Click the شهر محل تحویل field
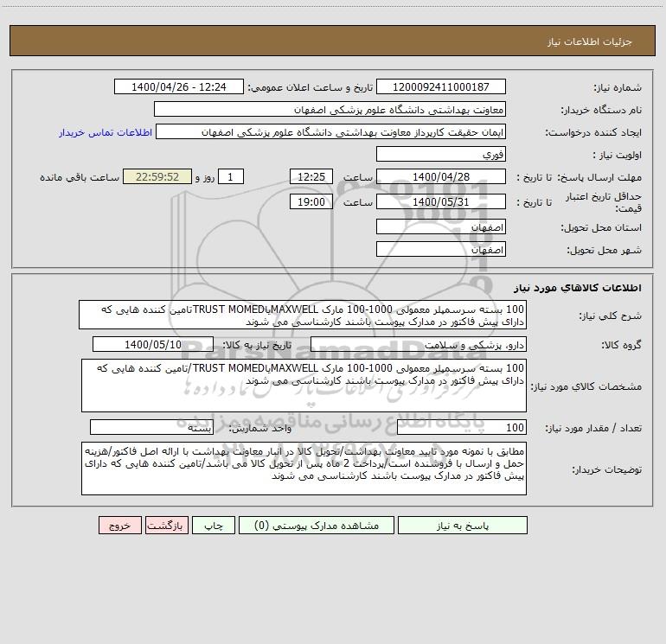 point(441,249)
